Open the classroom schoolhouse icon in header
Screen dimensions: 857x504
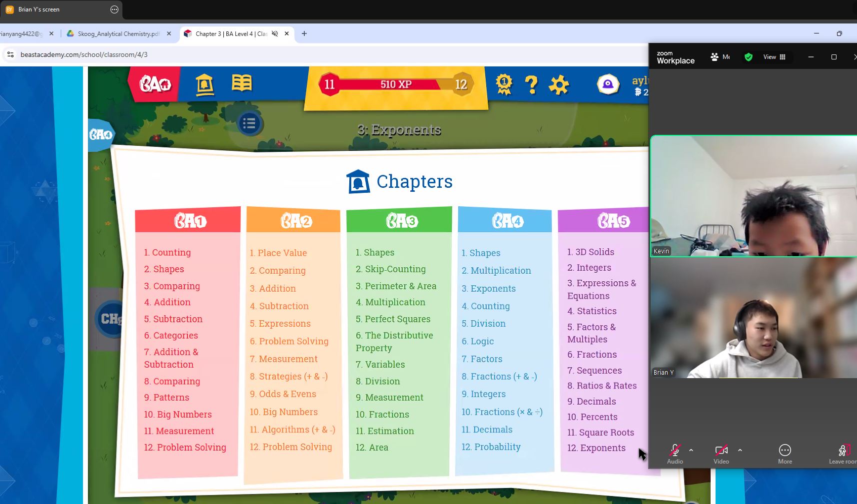tap(204, 84)
